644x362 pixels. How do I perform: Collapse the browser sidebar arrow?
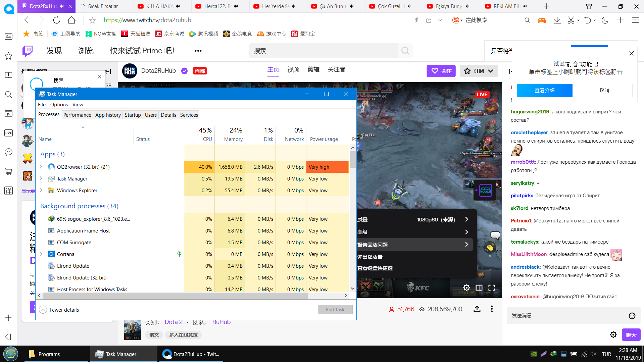point(8,337)
